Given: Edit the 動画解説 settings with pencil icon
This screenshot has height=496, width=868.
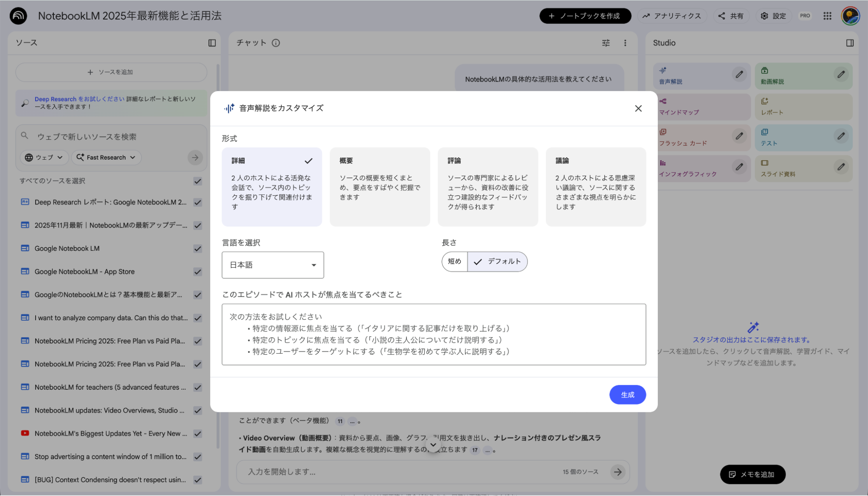Looking at the screenshot, I should pos(841,75).
